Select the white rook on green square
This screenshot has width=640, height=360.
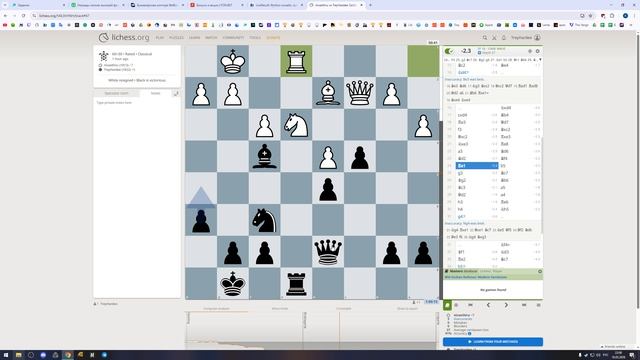coord(296,61)
